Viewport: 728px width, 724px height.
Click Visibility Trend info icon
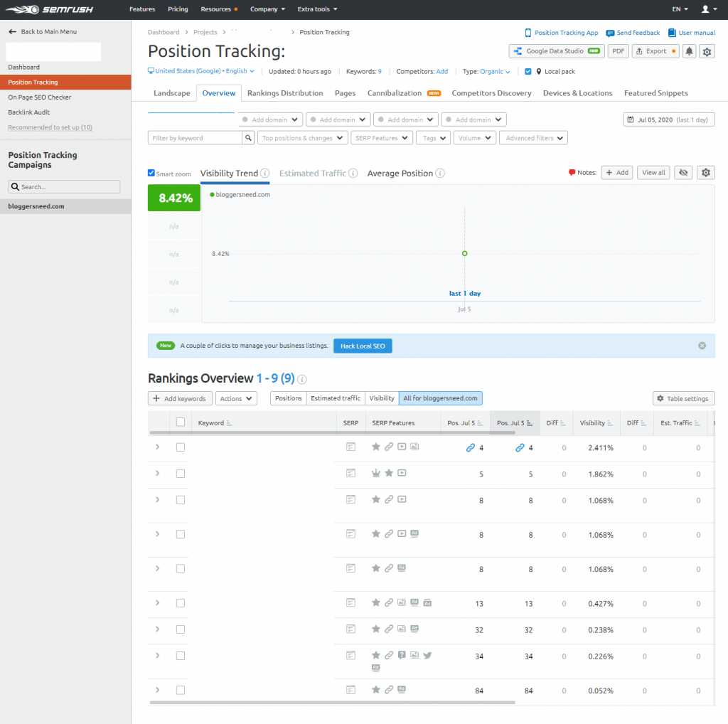pyautogui.click(x=265, y=174)
